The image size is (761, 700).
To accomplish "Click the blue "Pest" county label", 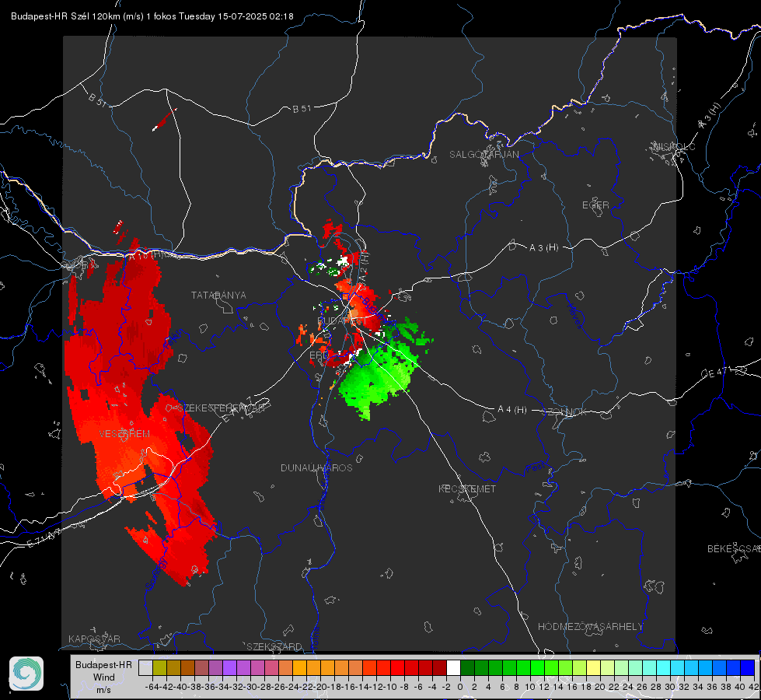I will [536, 468].
